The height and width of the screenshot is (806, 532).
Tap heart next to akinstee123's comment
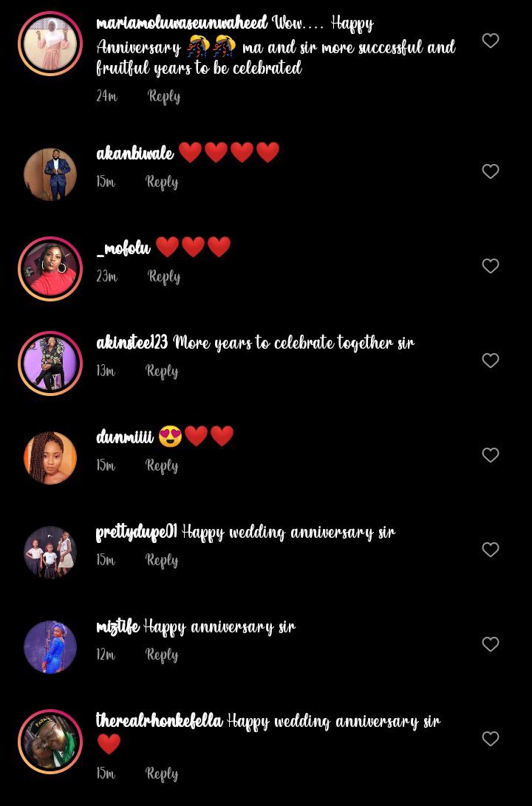pos(491,360)
